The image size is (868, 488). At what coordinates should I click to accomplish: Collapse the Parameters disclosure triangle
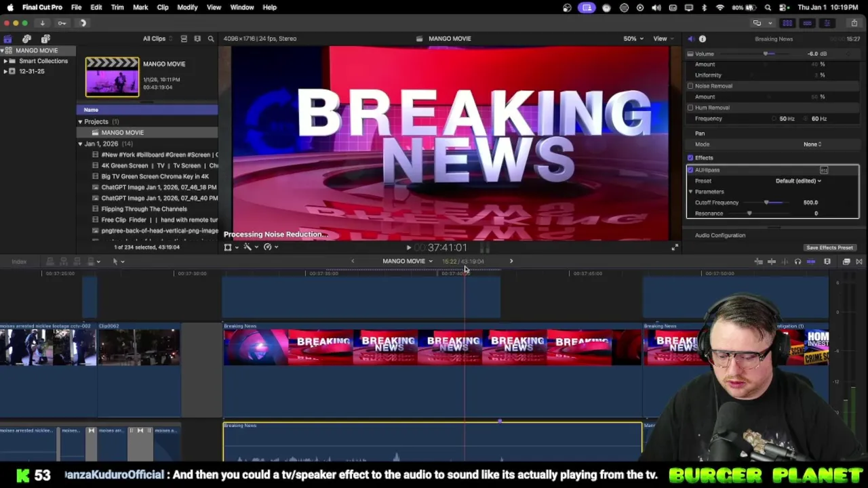(x=690, y=192)
